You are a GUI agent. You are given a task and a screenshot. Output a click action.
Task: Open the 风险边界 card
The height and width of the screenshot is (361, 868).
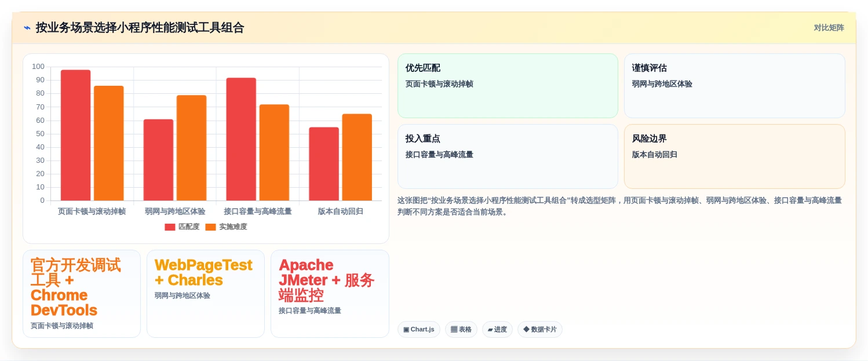tap(734, 156)
